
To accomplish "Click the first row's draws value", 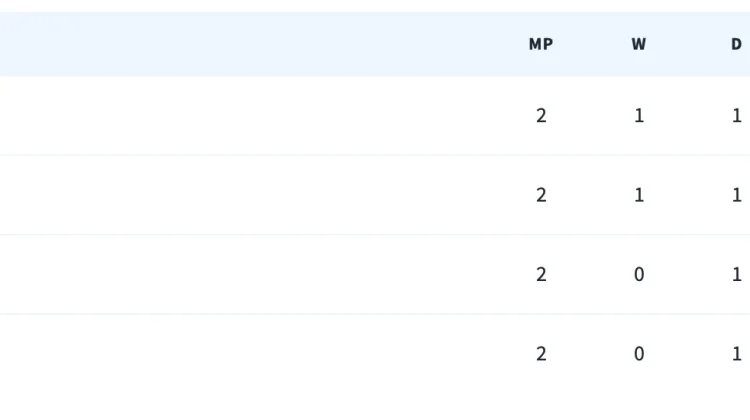I will [737, 115].
